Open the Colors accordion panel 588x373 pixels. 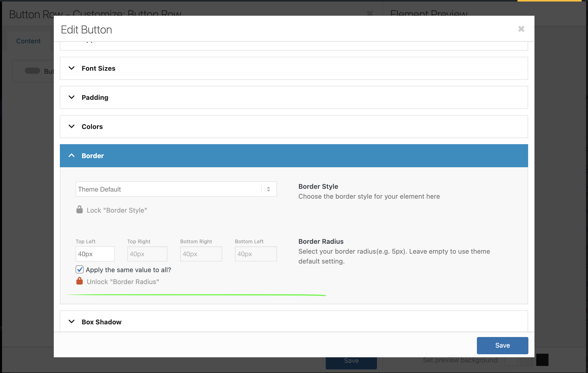pos(92,127)
